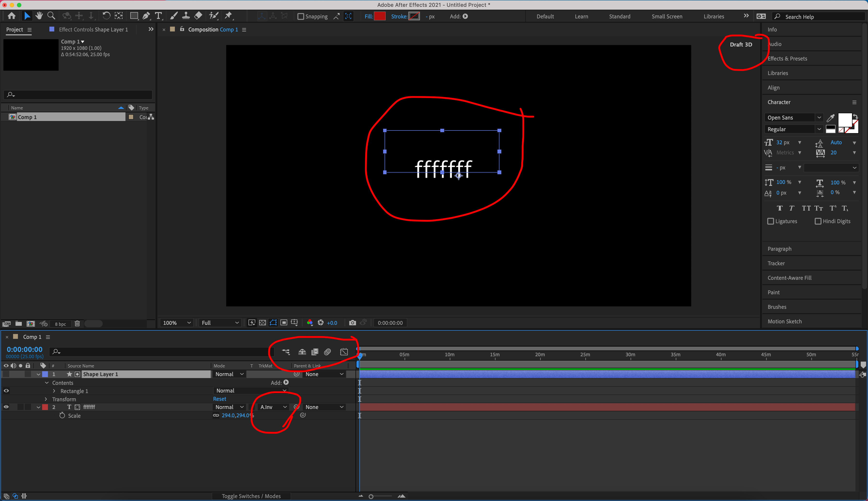Take a snapshot of the composition
The image size is (868, 501).
click(x=352, y=322)
